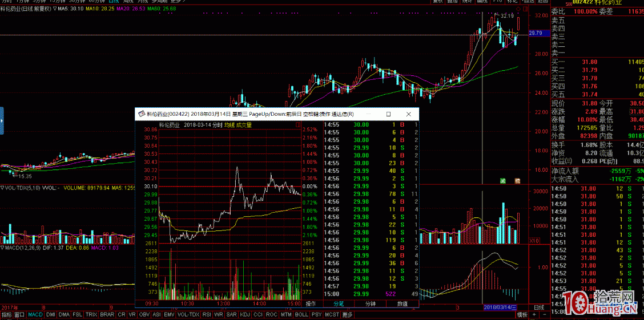Image resolution: width=644 pixels, height=320 pixels.
Task: Select the PSY indicator tab
Action: tap(316, 315)
